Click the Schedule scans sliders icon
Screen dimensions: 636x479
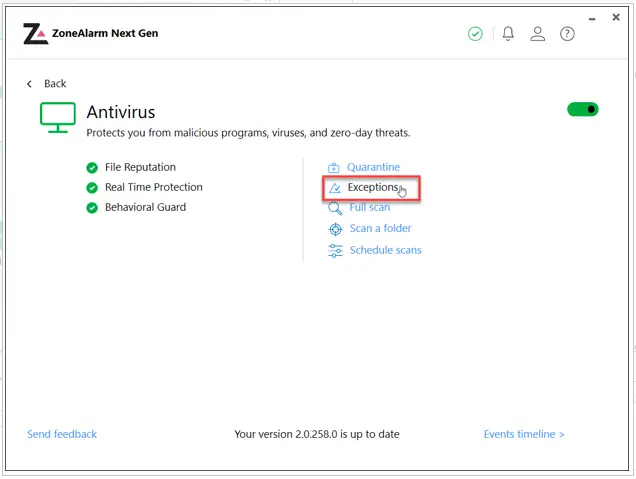coord(335,251)
